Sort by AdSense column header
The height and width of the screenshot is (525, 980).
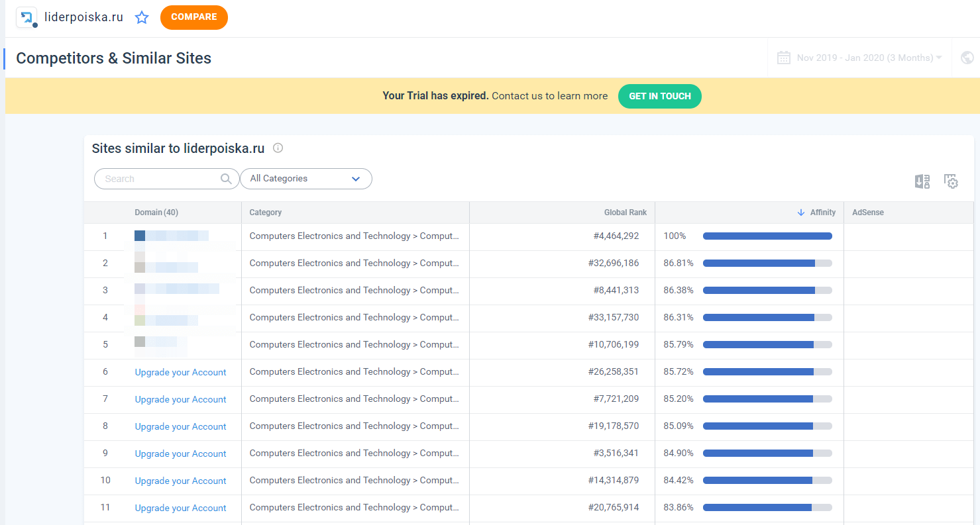[868, 213]
